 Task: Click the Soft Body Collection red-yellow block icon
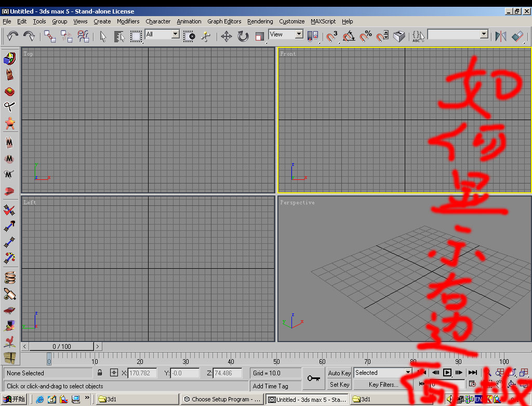click(x=9, y=91)
